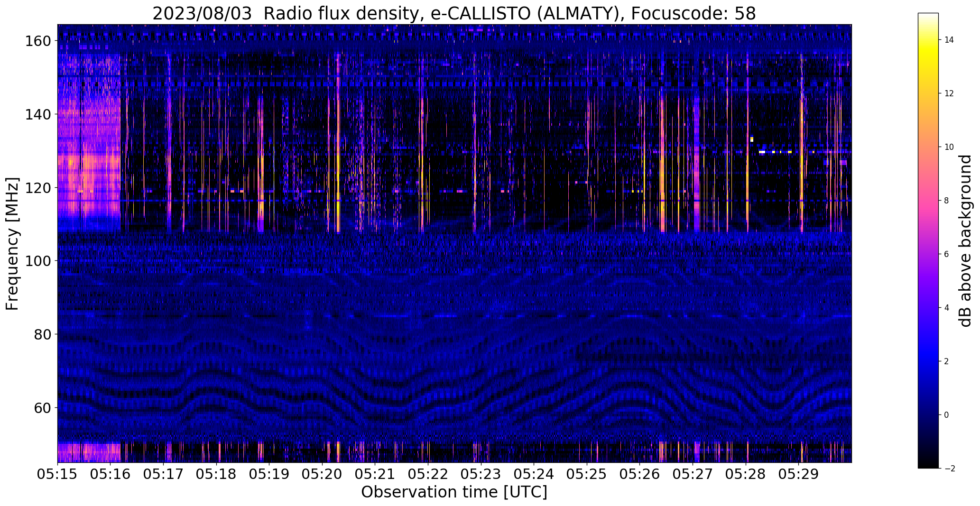Click the 05:18 time tick label
This screenshot has width=980, height=506.
216,474
